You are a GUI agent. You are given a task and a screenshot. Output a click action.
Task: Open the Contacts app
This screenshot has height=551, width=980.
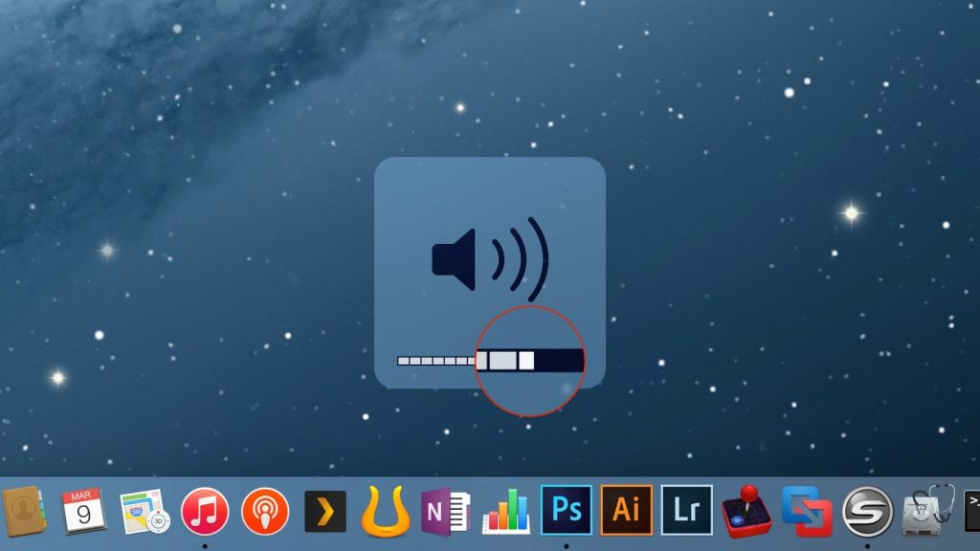23,510
